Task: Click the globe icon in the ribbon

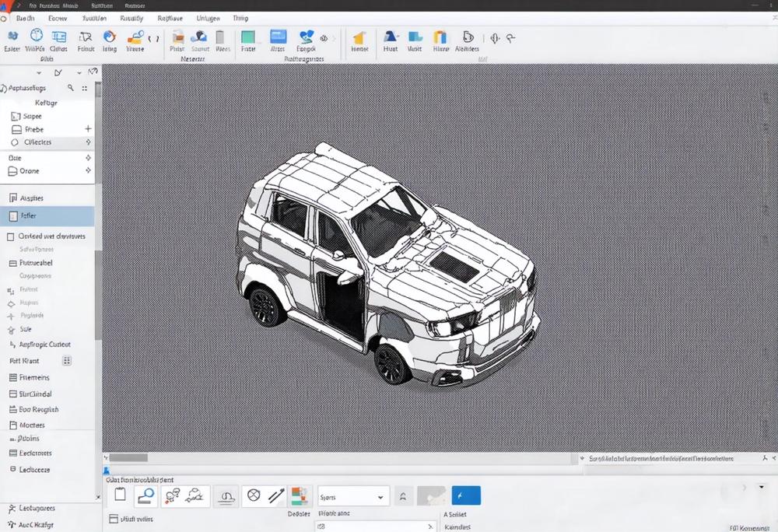Action: [x=36, y=36]
